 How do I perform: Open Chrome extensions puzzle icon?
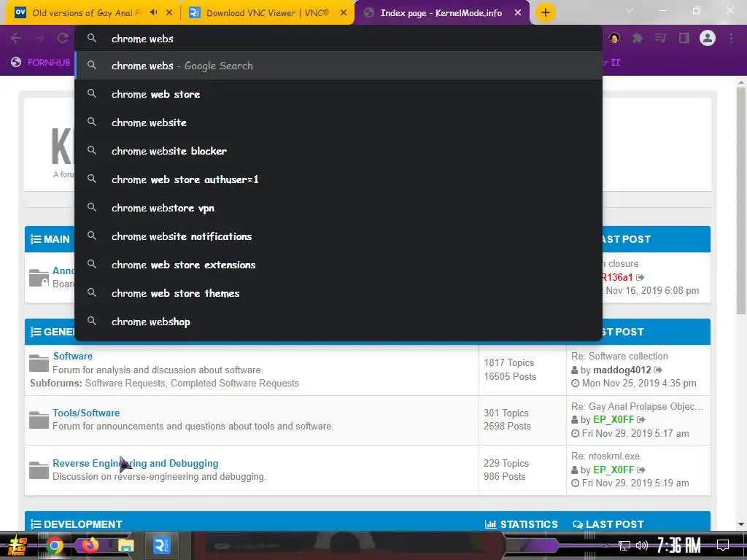pos(637,38)
